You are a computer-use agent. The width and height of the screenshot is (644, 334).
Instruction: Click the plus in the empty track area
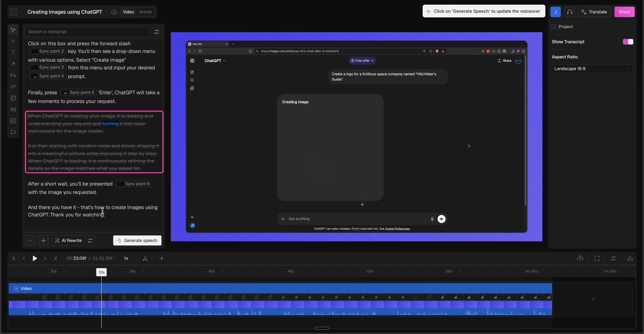(x=593, y=299)
